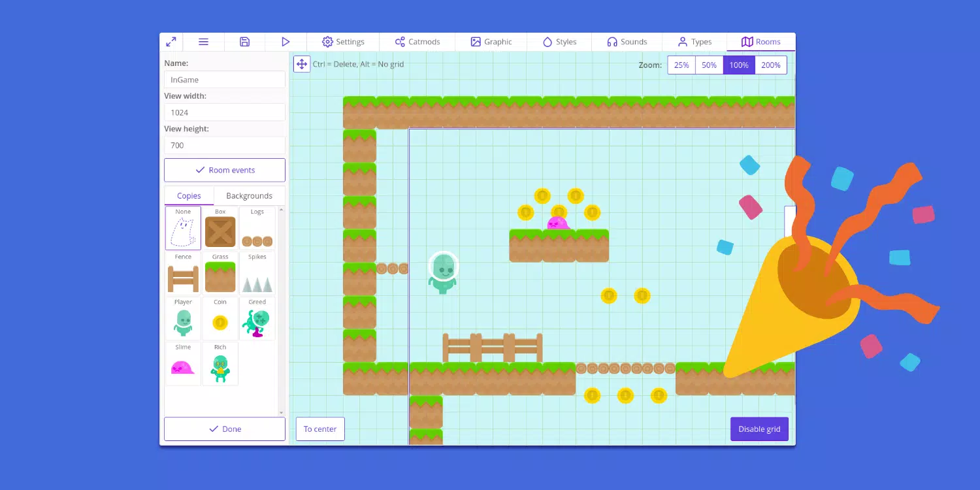Set zoom to 50%
This screenshot has height=490, width=980.
coord(710,65)
